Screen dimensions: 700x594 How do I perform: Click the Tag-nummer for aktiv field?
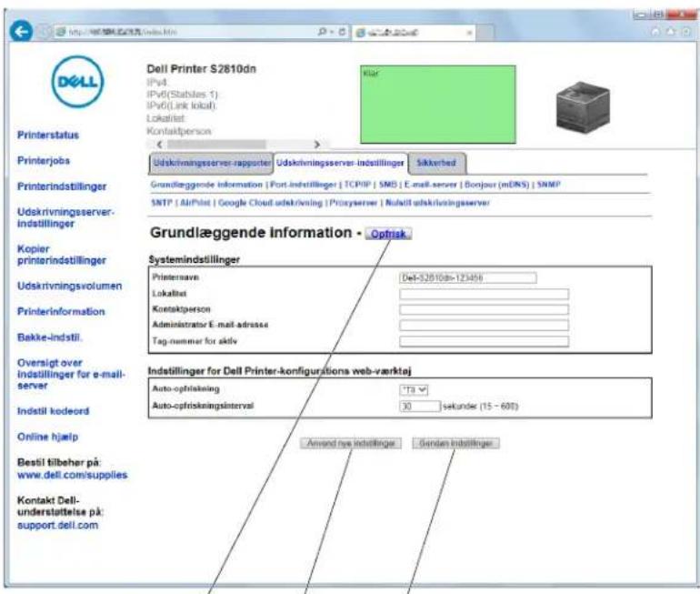click(x=484, y=342)
